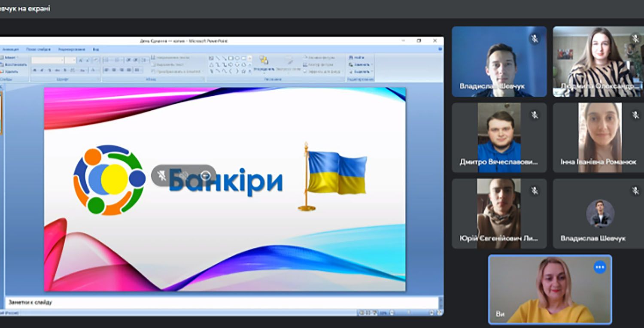Select Інна Іванівна Романюк participant tile
The image size is (644, 328).
(x=598, y=137)
